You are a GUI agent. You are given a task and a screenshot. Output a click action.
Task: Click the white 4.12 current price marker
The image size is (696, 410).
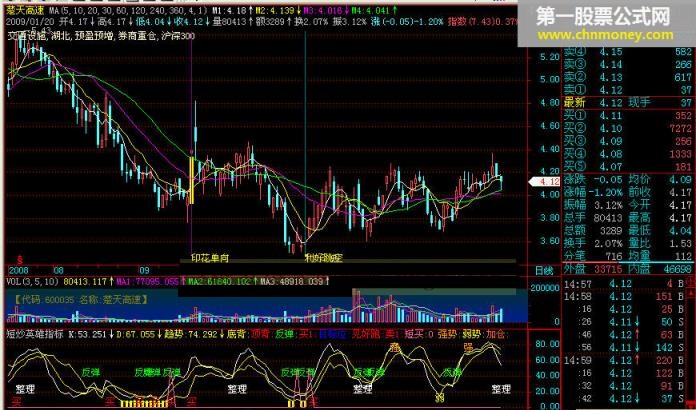(x=543, y=182)
